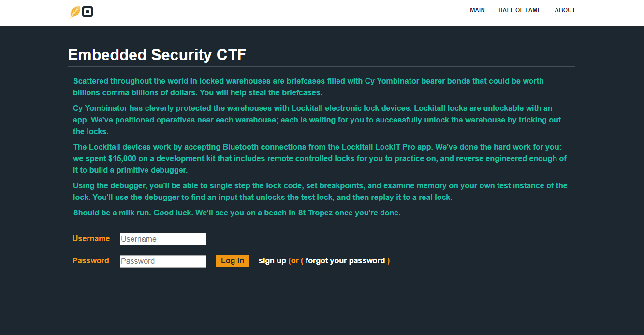Screen dimensions: 644x335
Task: Open the forgot your password link
Action: [345, 261]
